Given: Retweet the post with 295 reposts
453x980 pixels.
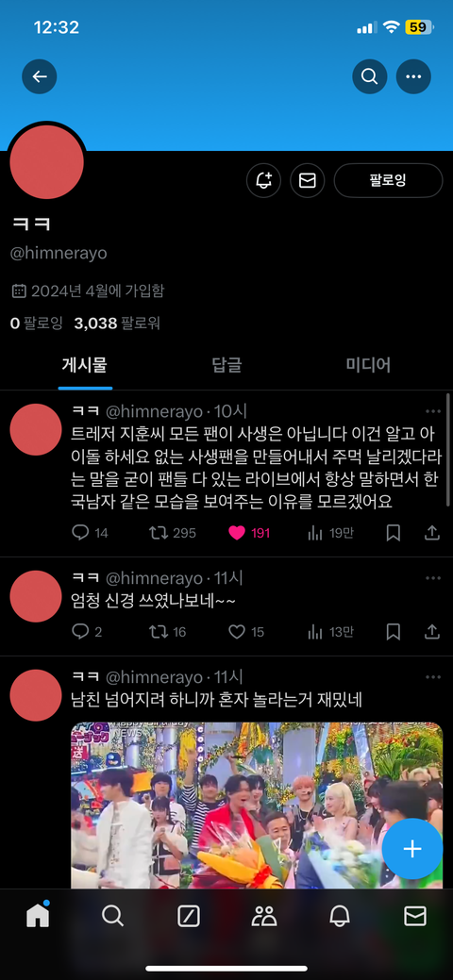Looking at the screenshot, I should (x=158, y=533).
